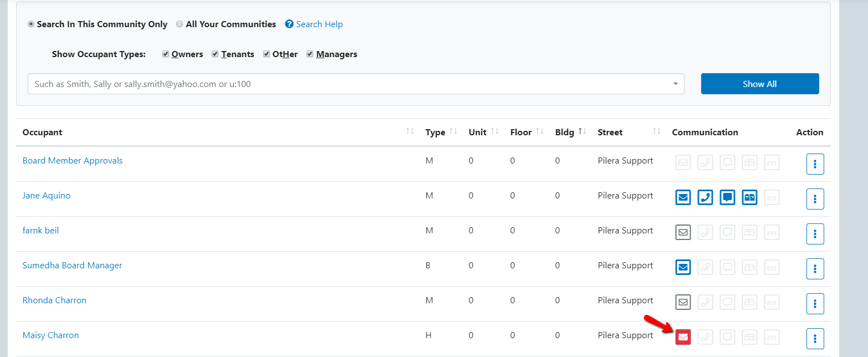Image resolution: width=868 pixels, height=357 pixels.
Task: Click Maisy Charron's red email icon
Action: (683, 336)
